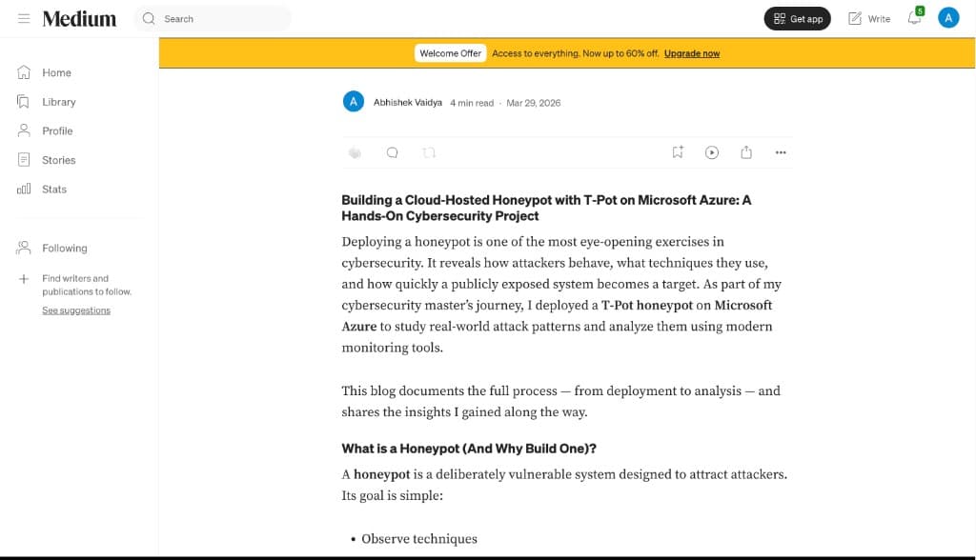
Task: Open Abhishek Vaidya author name link
Action: click(408, 103)
